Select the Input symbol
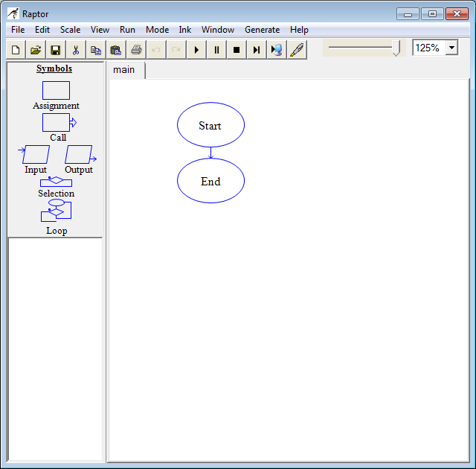This screenshot has height=469, width=476. coord(35,155)
